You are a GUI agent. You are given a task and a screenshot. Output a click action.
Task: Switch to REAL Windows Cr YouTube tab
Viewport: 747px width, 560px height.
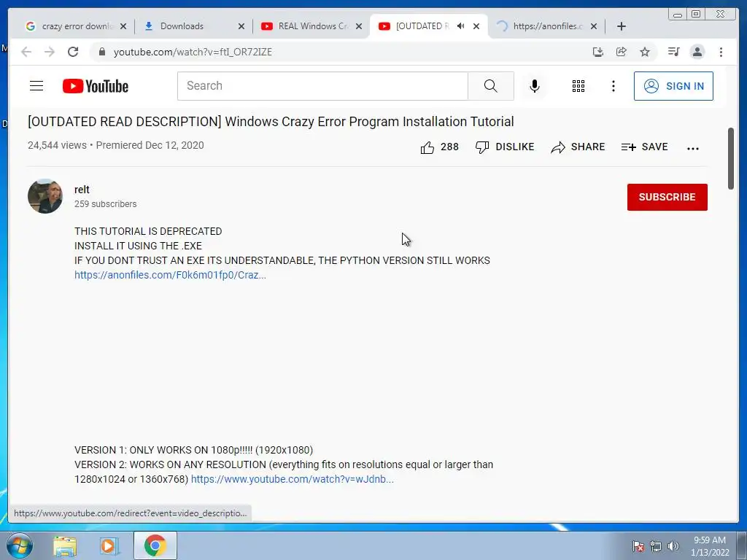click(312, 26)
